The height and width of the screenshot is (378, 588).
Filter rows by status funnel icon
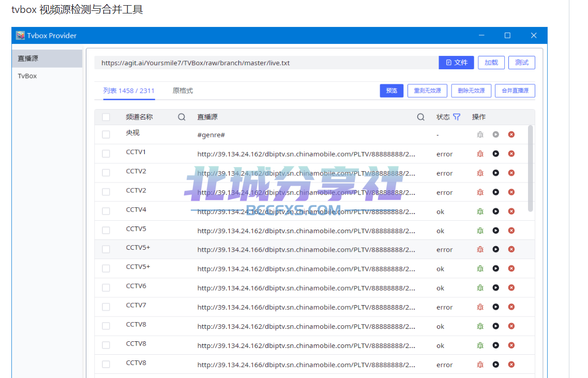click(456, 117)
